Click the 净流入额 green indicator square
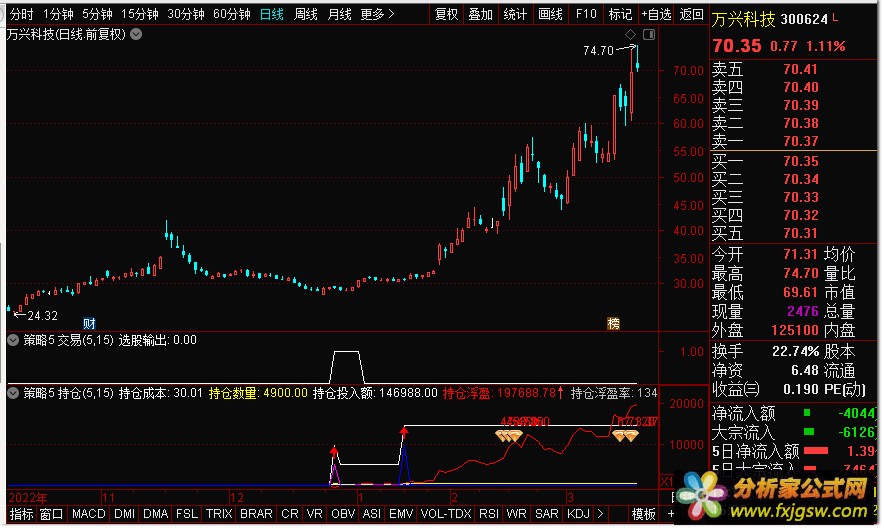884x528 pixels. point(807,413)
